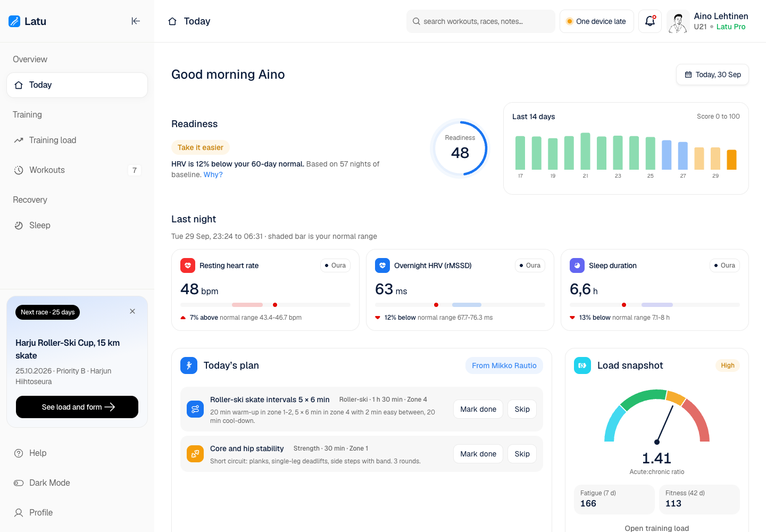Focus the search workouts, races, notes field
Viewport: 766px width, 532px height.
point(481,21)
